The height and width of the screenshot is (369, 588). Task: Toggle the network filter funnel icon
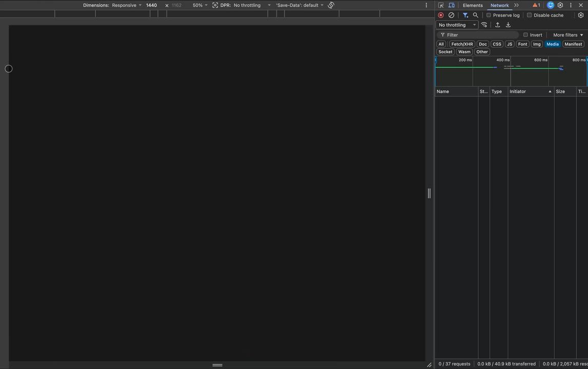[465, 15]
